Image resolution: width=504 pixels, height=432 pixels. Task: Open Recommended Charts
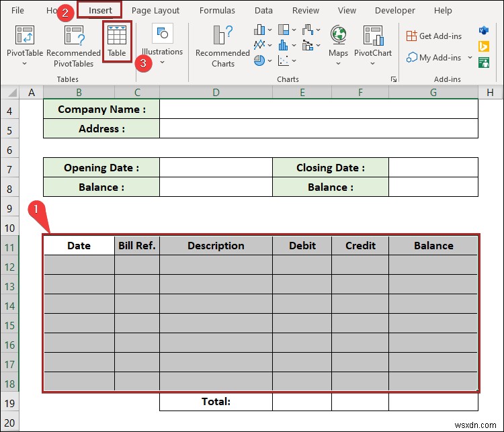(x=222, y=46)
